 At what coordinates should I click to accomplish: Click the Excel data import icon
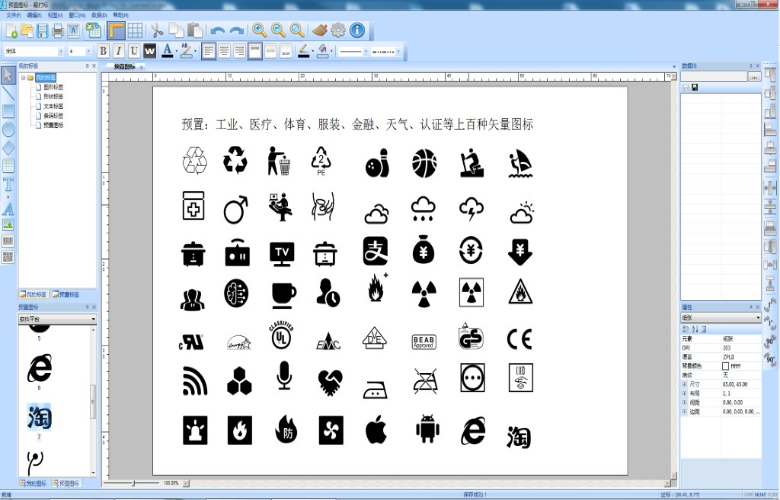(x=93, y=30)
